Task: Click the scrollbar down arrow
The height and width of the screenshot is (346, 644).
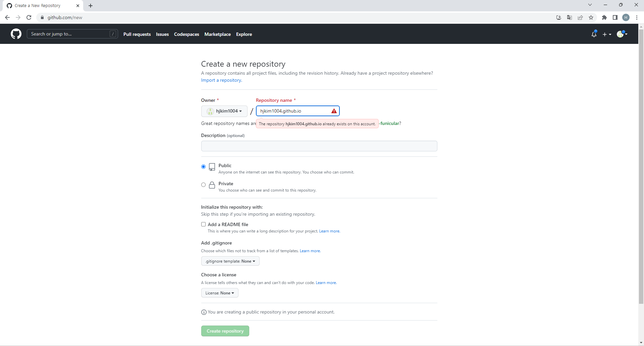Action: click(x=641, y=343)
